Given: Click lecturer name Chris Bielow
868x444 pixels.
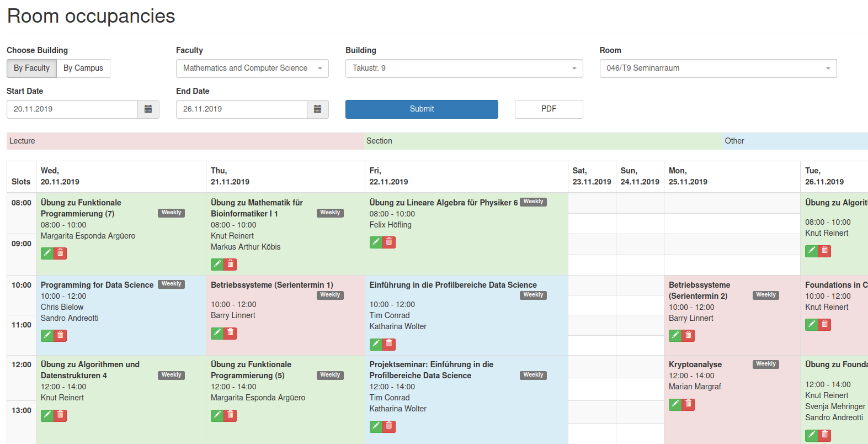Looking at the screenshot, I should click(x=62, y=308).
